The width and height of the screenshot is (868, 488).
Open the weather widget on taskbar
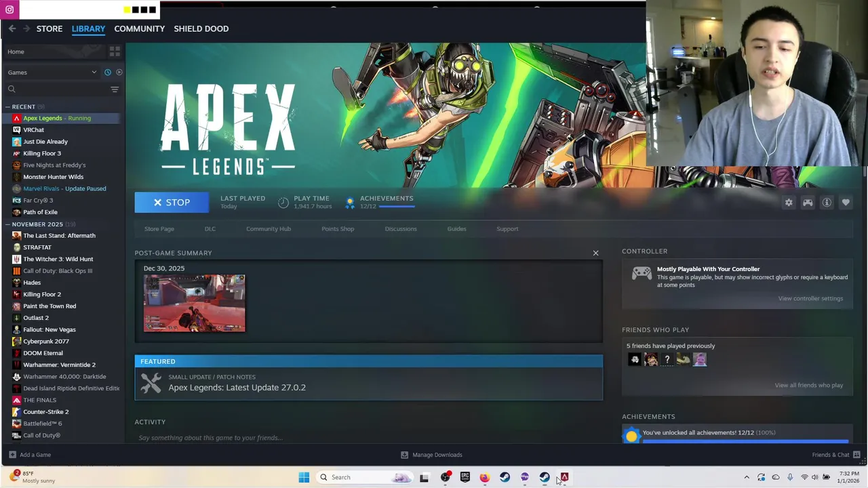coord(33,477)
